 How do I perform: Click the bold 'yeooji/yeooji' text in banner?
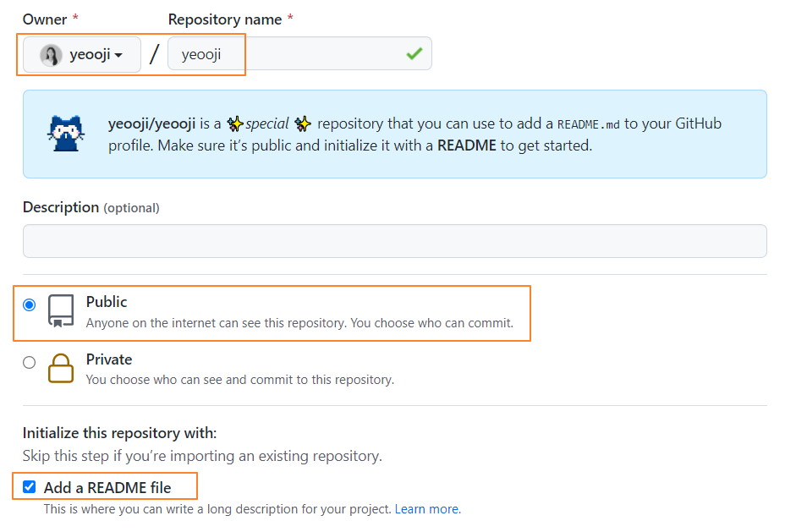pyautogui.click(x=151, y=123)
